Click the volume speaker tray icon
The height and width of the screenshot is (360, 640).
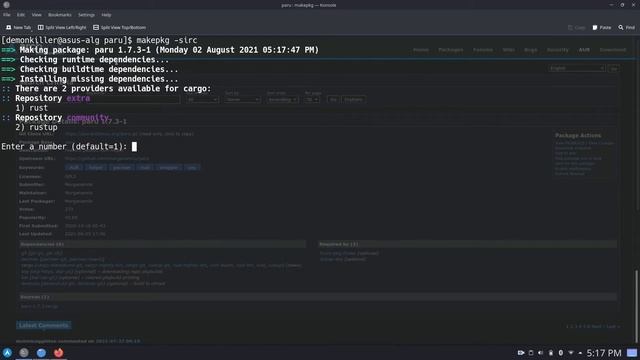click(540, 353)
